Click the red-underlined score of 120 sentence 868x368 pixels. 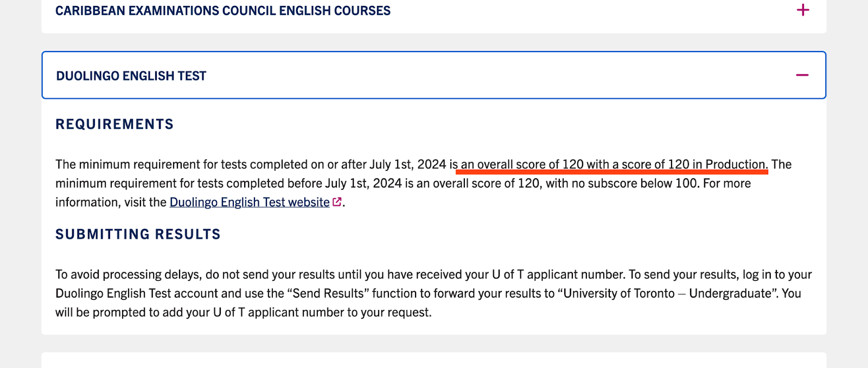(x=614, y=164)
